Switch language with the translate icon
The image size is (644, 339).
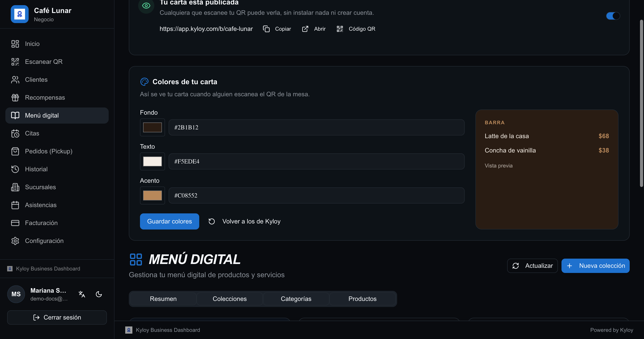[82, 294]
